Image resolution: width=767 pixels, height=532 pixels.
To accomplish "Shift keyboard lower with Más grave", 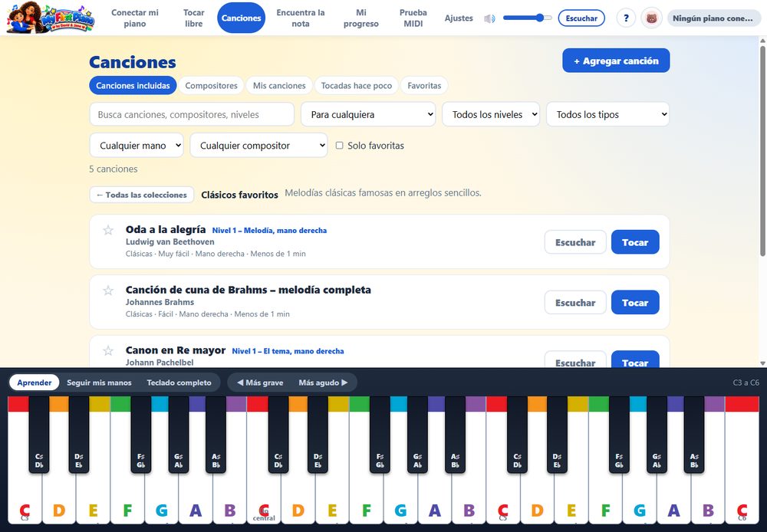I will click(x=260, y=383).
